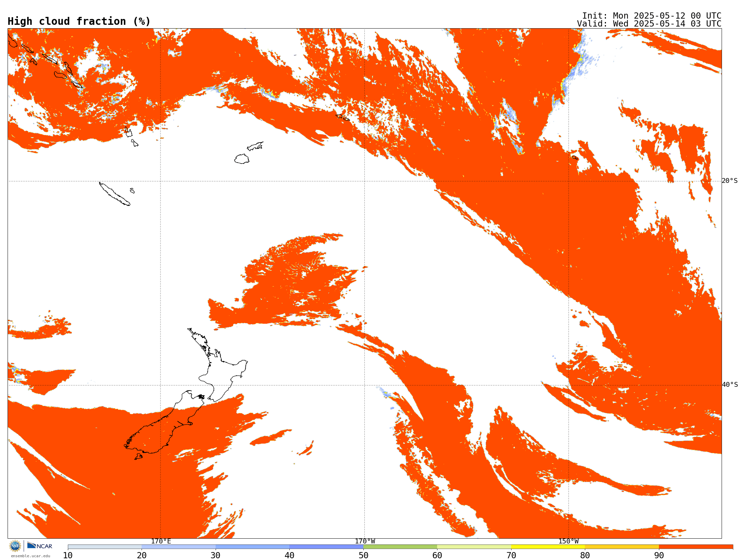This screenshot has height=560, width=744.
Task: Select the bright yellow 70–80 colorbar segment
Action: pyautogui.click(x=548, y=547)
